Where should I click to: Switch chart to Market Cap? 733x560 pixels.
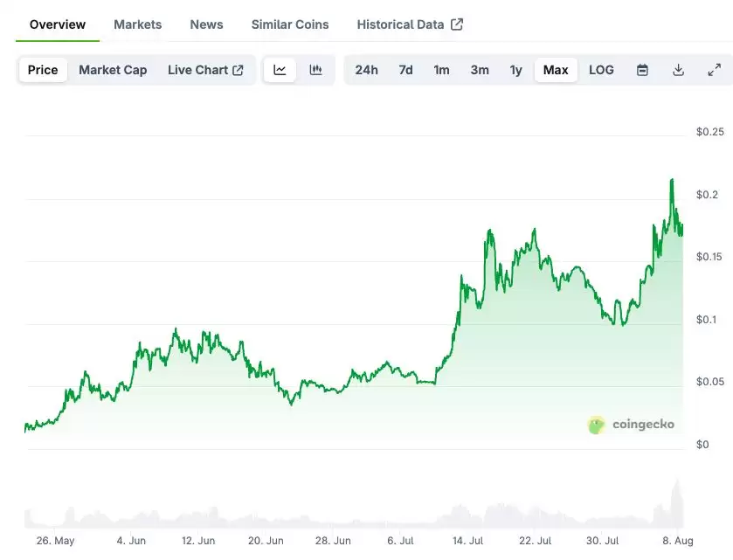pyautogui.click(x=113, y=70)
